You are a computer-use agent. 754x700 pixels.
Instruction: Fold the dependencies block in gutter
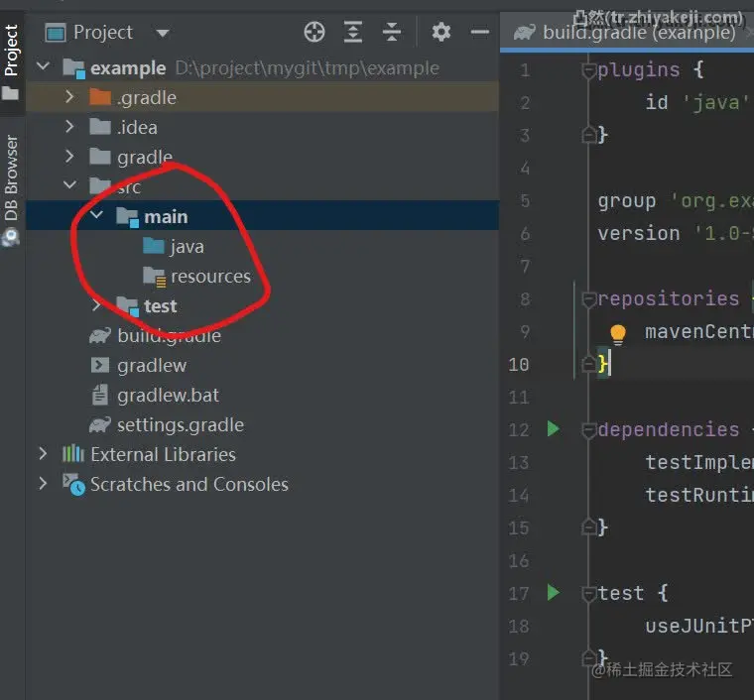click(588, 431)
